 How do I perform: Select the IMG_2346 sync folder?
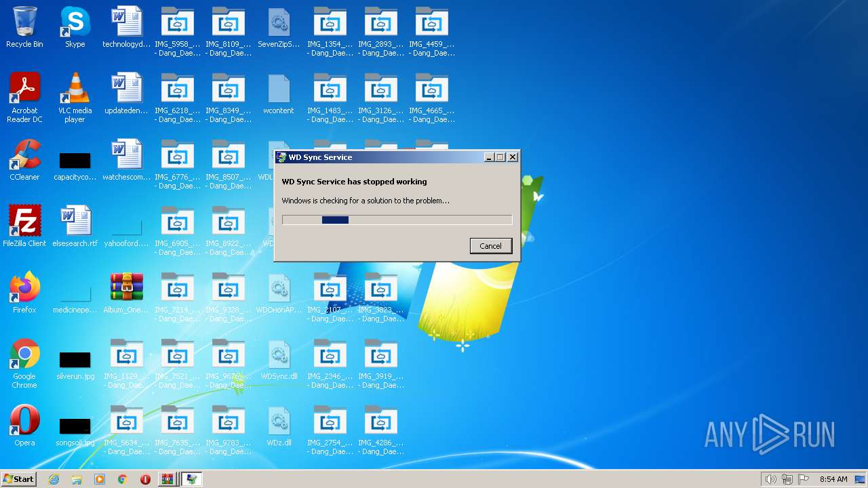tap(330, 363)
